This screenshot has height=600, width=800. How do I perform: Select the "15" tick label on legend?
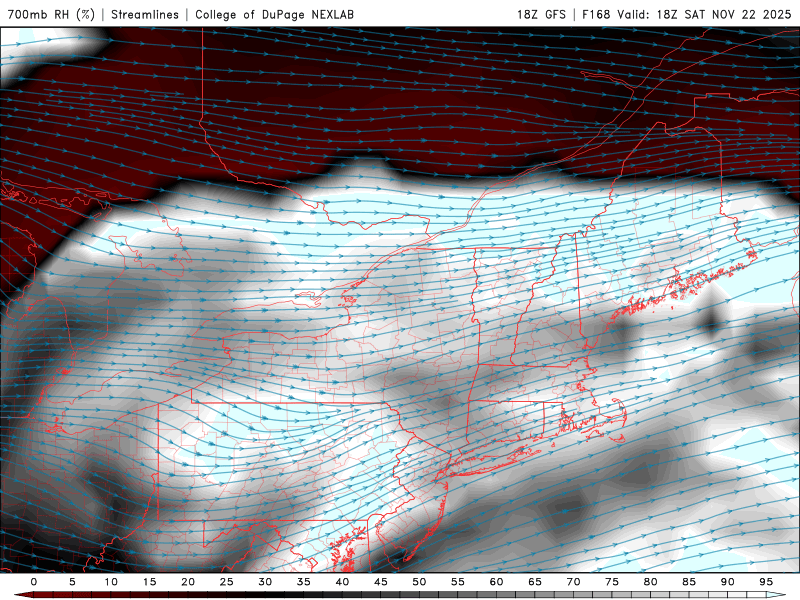click(x=149, y=582)
